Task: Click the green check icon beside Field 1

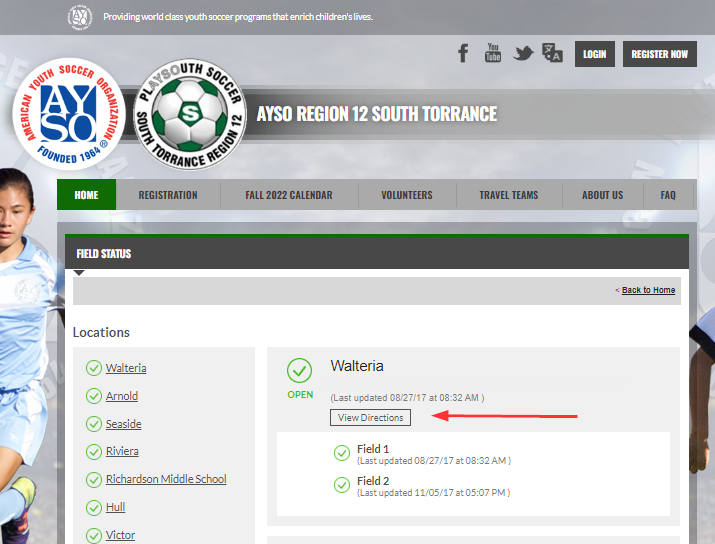Action: [x=342, y=454]
